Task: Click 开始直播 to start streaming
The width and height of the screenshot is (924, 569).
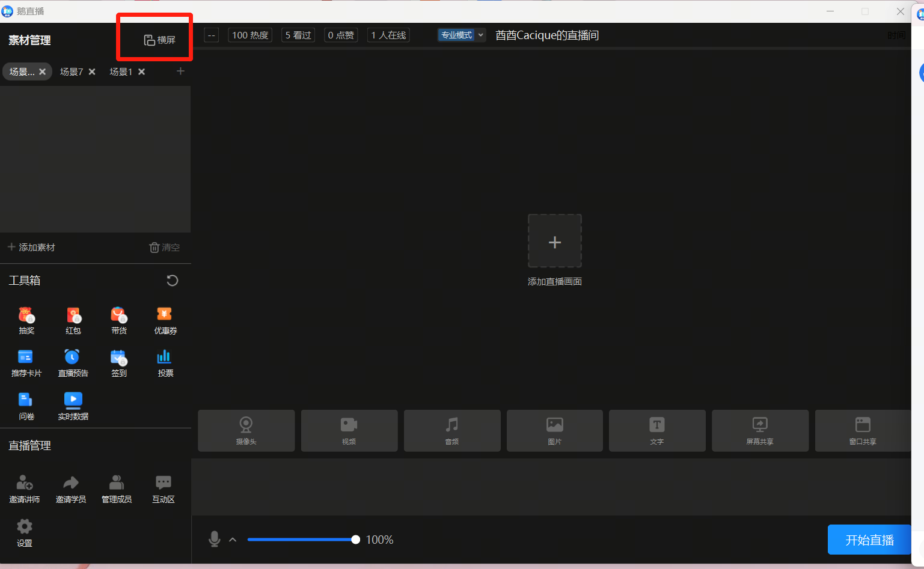Action: coord(869,540)
